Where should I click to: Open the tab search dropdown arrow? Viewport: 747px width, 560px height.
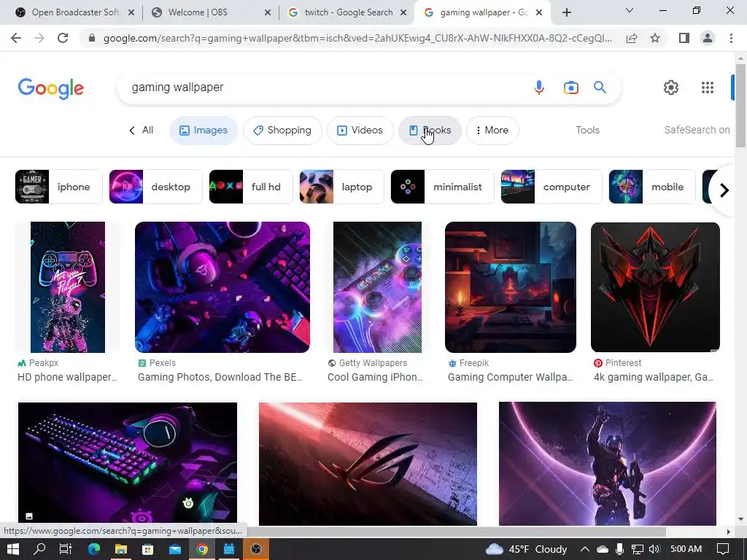click(630, 10)
